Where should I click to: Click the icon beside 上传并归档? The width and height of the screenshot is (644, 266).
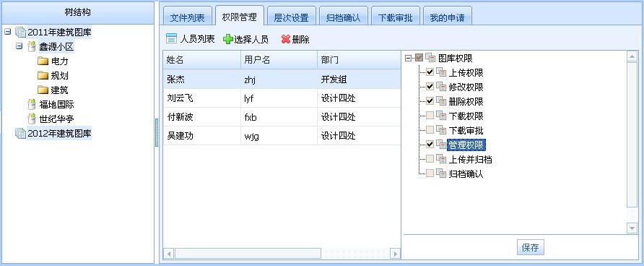click(x=441, y=159)
